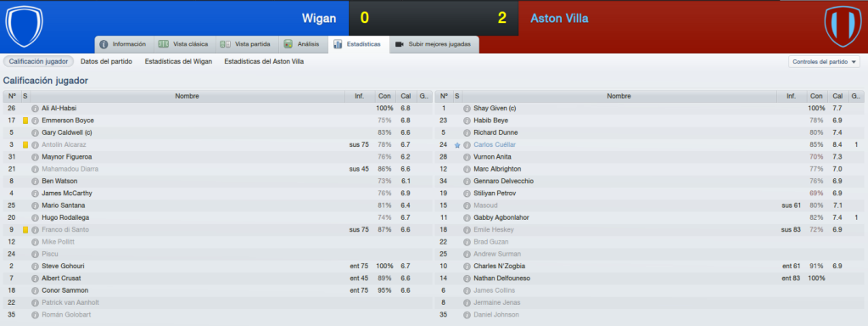Open the Controles del partido dropdown
Viewport: 868px width, 326px height.
click(824, 62)
